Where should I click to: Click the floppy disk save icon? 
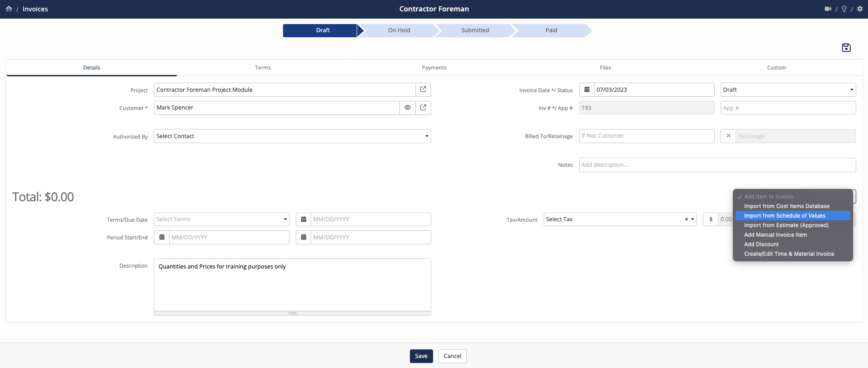(x=846, y=48)
